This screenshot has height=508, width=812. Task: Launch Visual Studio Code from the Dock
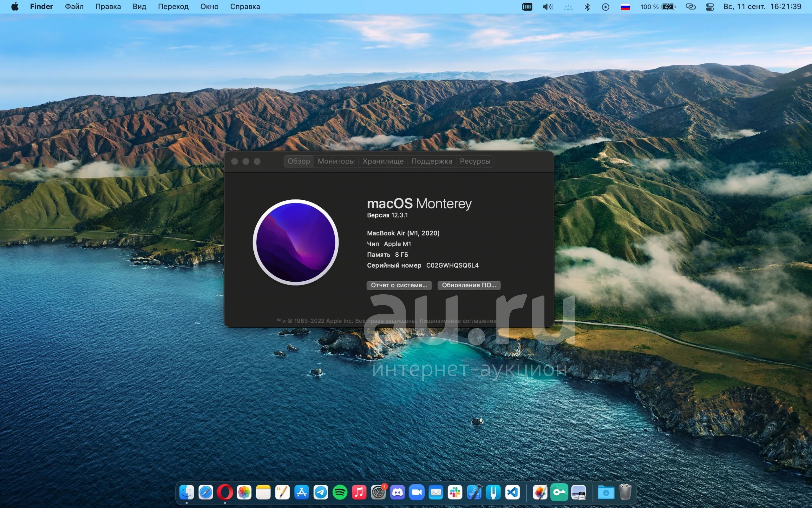[512, 493]
